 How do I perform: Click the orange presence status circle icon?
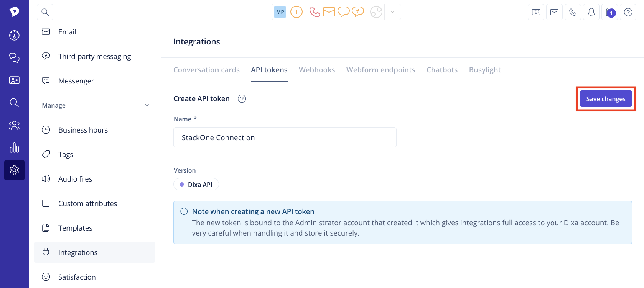click(296, 12)
